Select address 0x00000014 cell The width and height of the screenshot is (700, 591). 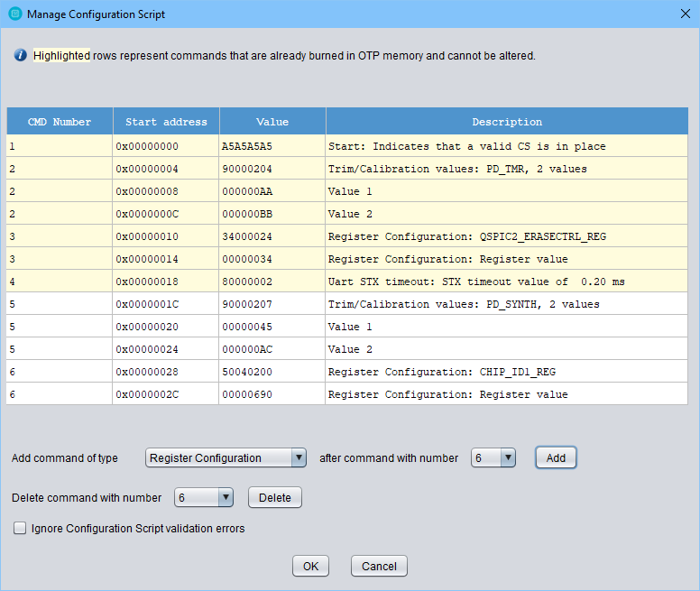tap(166, 259)
